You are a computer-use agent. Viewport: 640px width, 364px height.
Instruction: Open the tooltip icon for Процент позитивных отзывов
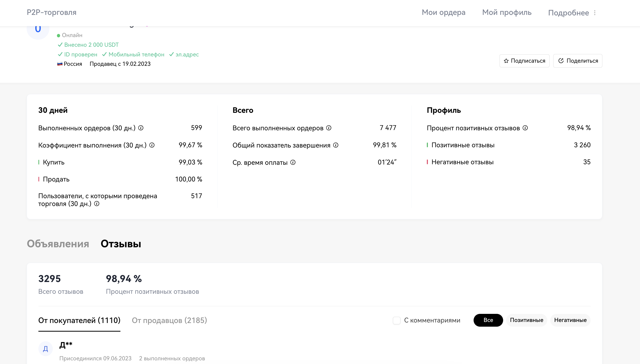(525, 128)
